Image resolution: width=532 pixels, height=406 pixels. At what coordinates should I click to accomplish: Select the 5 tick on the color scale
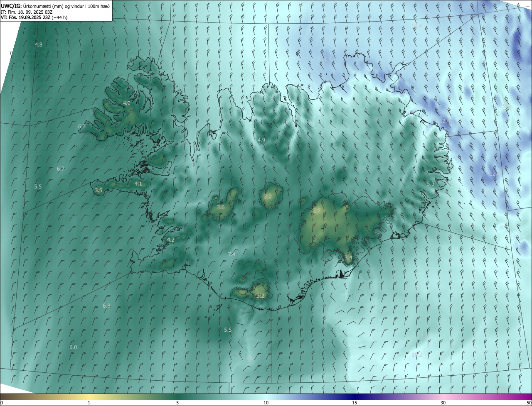(x=177, y=403)
